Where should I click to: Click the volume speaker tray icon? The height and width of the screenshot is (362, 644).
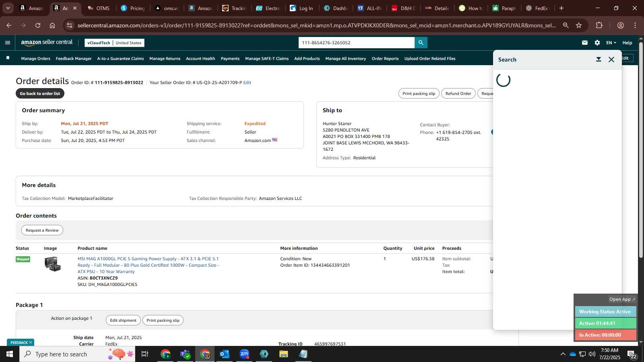tap(592, 354)
